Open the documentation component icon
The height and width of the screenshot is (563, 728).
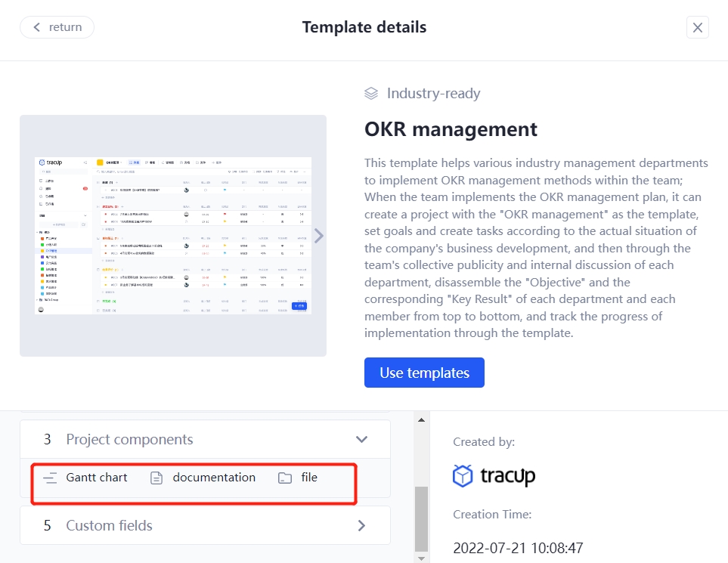click(156, 478)
